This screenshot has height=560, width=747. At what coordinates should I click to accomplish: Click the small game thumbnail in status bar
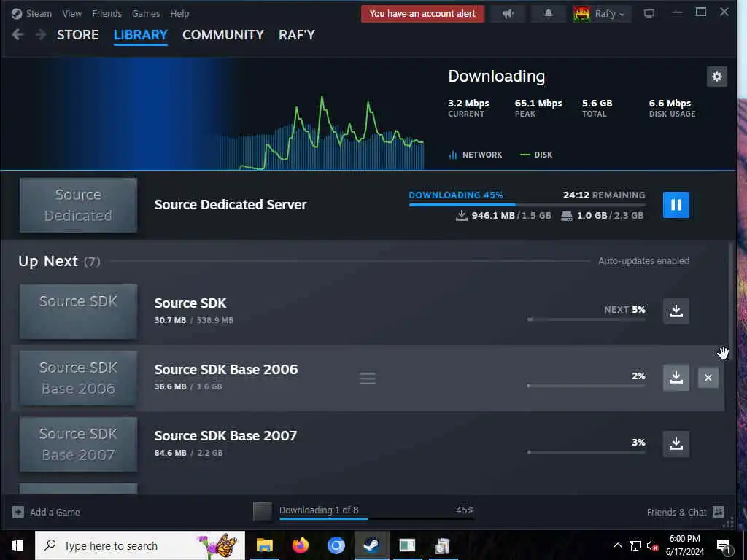tap(263, 511)
